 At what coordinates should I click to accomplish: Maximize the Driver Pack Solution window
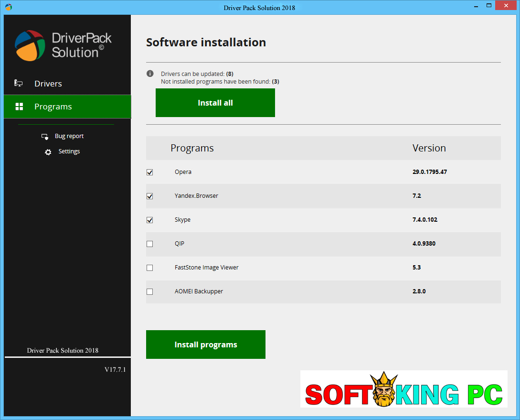[489, 6]
